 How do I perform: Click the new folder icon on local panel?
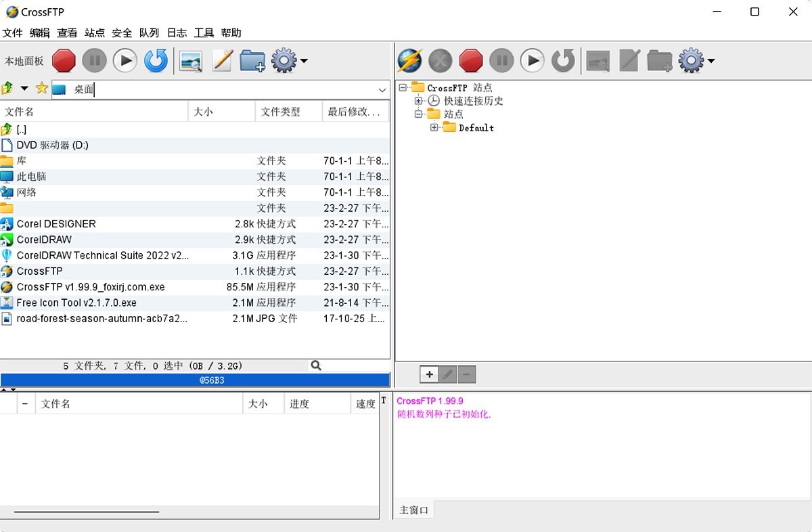252,60
